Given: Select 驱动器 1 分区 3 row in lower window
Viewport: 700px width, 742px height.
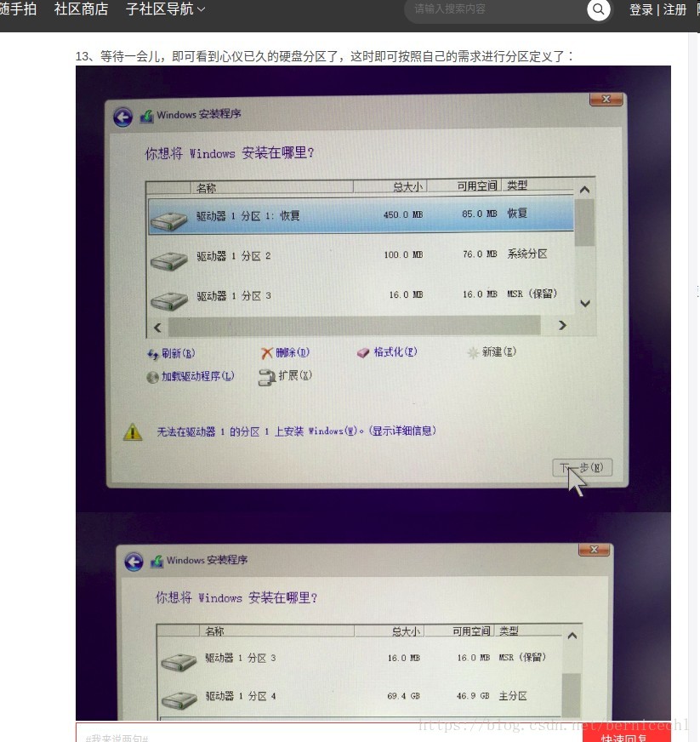Looking at the screenshot, I should [361, 658].
